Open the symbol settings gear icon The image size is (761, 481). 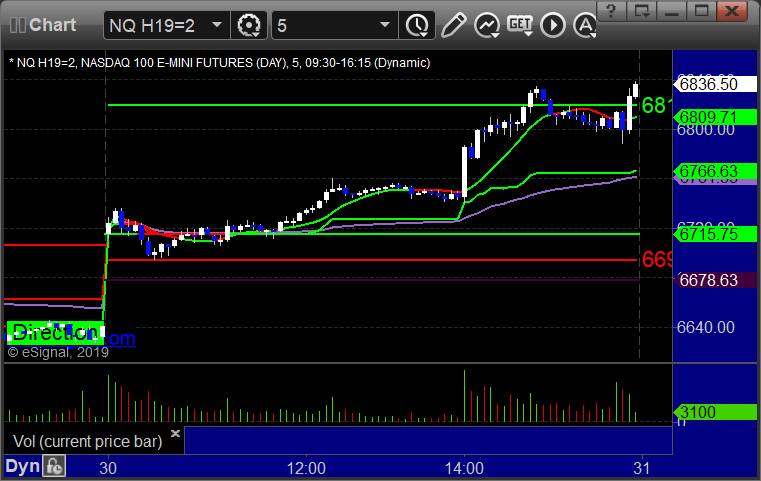[248, 25]
